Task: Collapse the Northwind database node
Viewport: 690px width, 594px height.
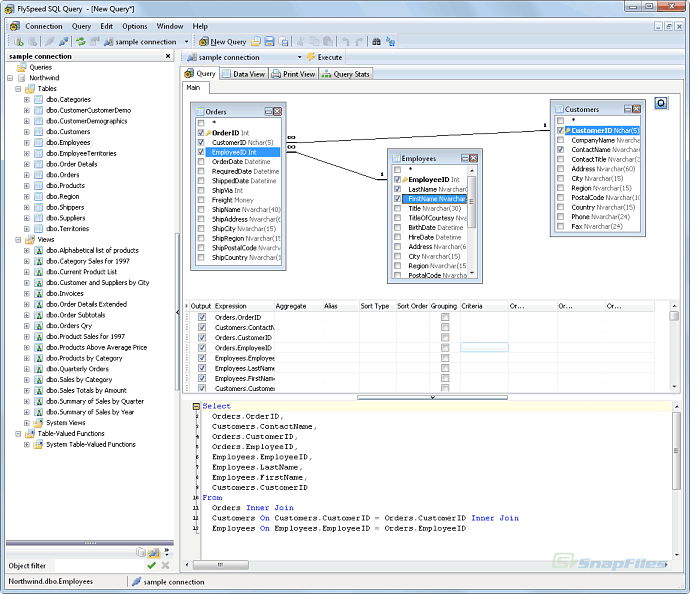Action: tap(10, 78)
